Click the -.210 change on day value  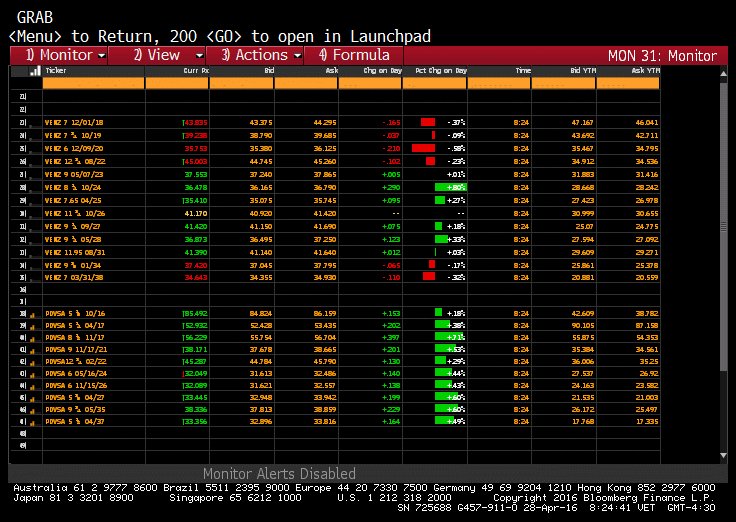tap(391, 148)
